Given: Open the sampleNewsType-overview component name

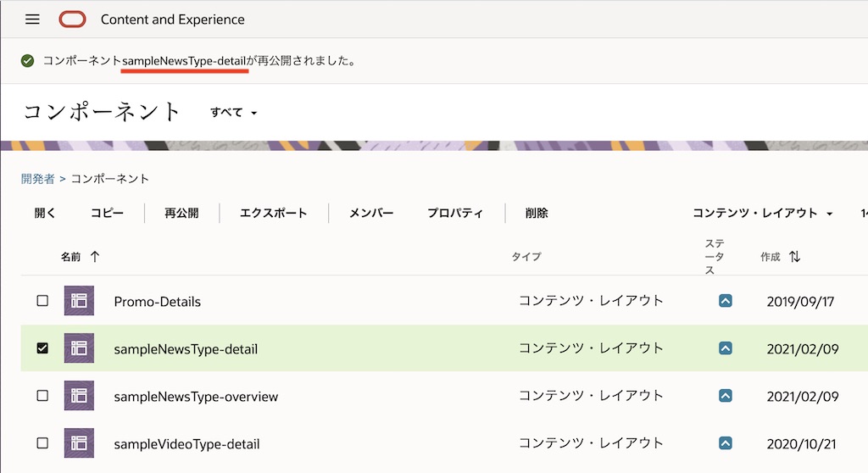Looking at the screenshot, I should tap(196, 397).
